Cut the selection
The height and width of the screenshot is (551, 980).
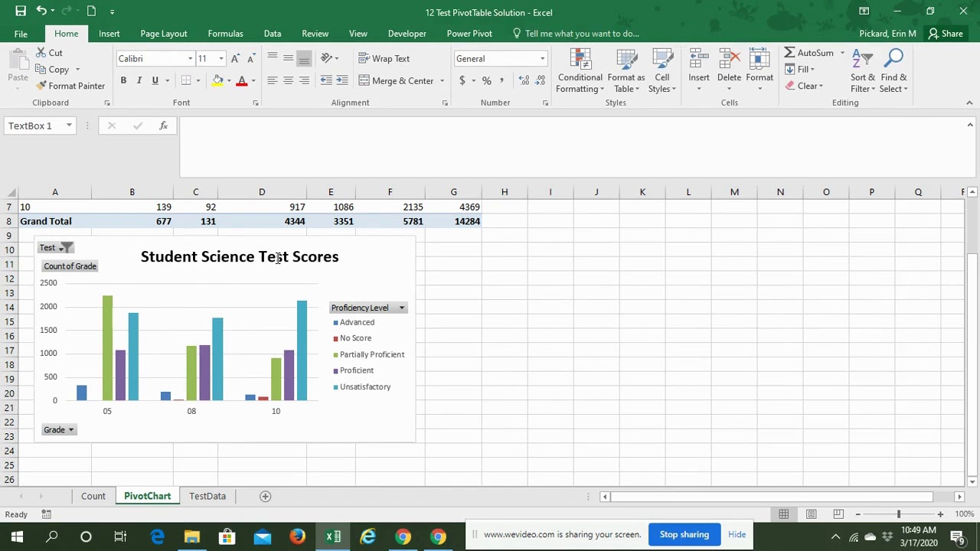(50, 53)
